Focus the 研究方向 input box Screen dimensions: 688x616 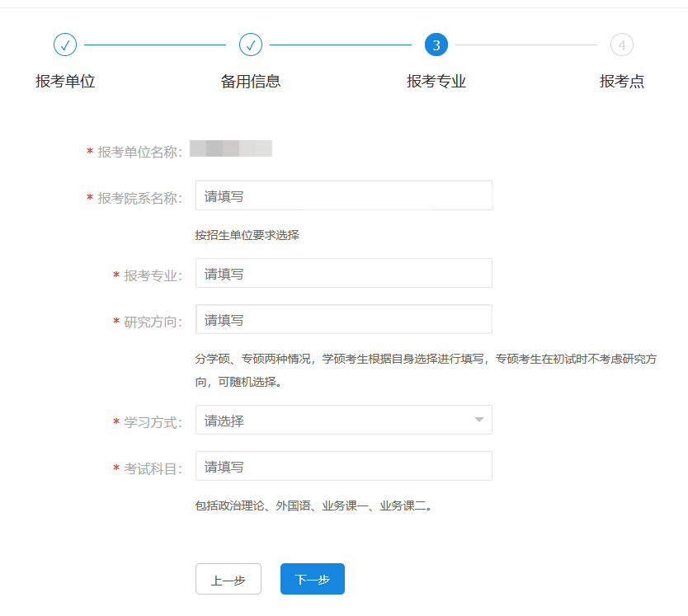coord(343,320)
